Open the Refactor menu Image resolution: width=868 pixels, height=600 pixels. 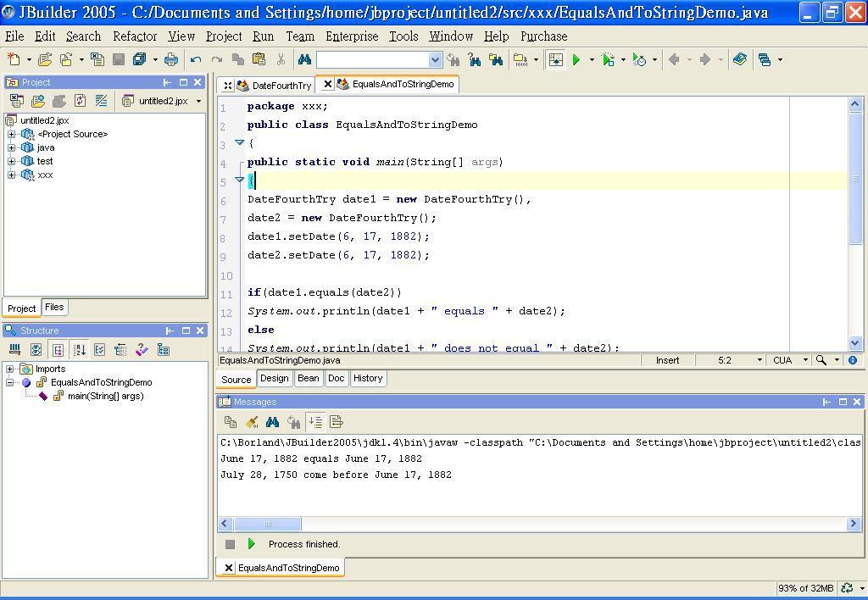click(135, 36)
